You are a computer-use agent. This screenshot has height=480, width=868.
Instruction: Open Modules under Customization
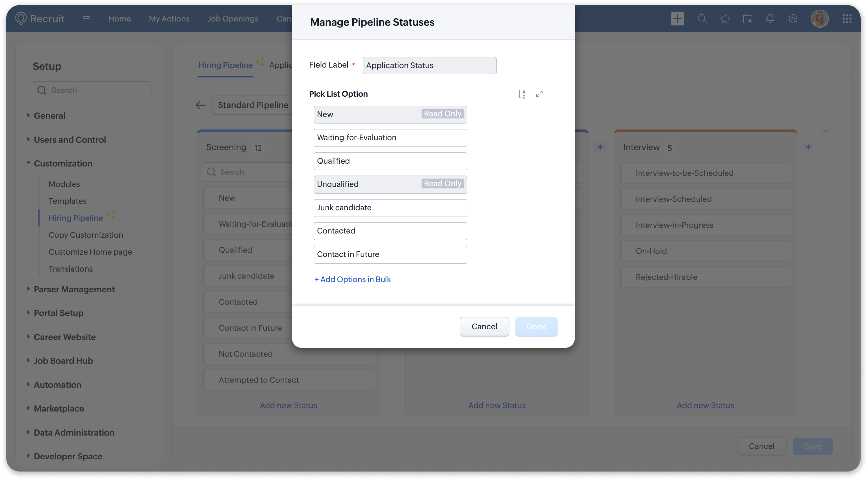(64, 184)
